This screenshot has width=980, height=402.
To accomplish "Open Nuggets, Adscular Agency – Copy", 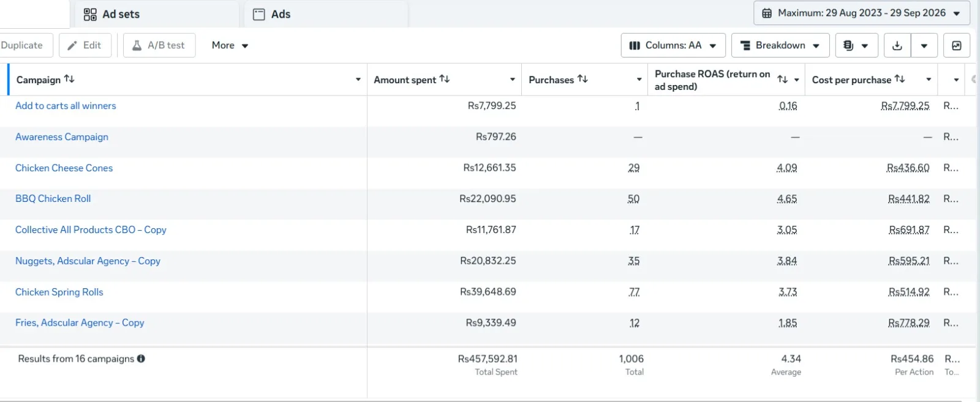I will (88, 261).
